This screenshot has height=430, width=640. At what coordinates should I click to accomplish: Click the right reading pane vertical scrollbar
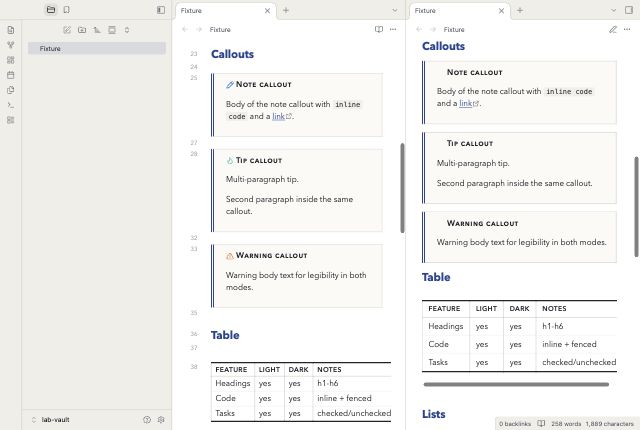tap(636, 206)
